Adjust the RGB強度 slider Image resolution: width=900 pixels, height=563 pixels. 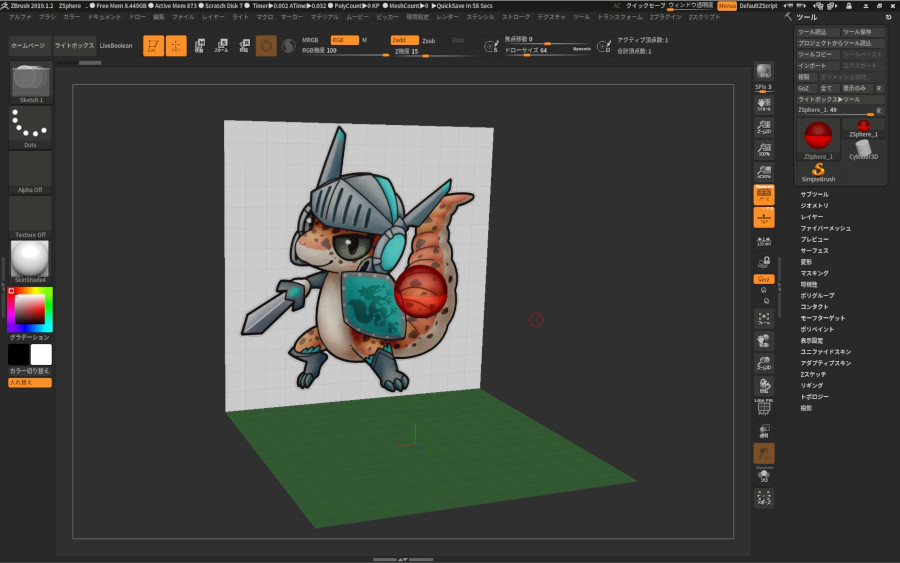click(345, 51)
